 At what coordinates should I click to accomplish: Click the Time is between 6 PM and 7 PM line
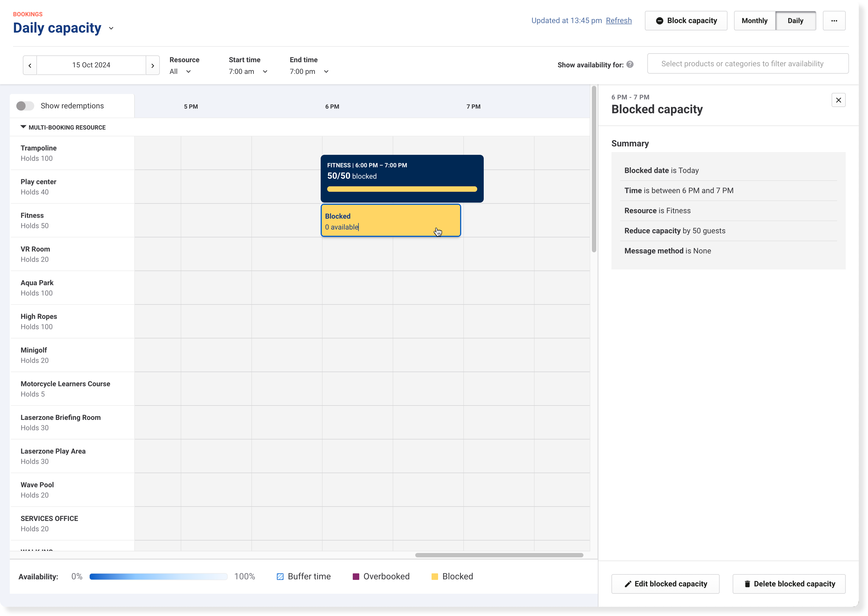pos(679,191)
